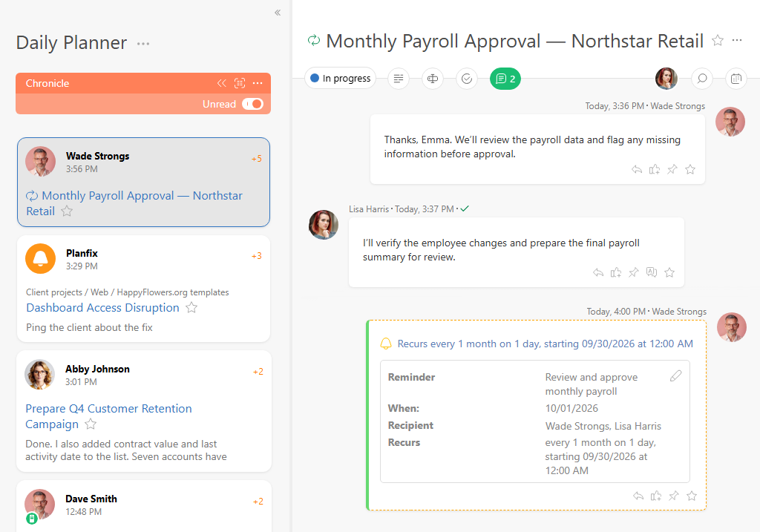
Task: Pin Wade's 3:36 PM comment
Action: (672, 169)
